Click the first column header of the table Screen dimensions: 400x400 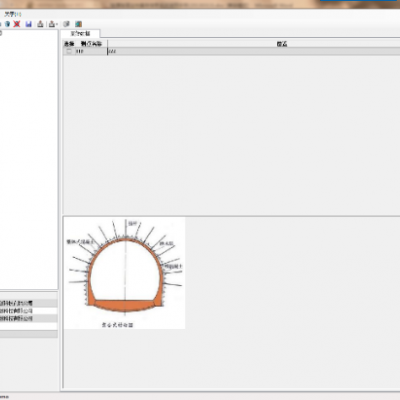[x=69, y=44]
